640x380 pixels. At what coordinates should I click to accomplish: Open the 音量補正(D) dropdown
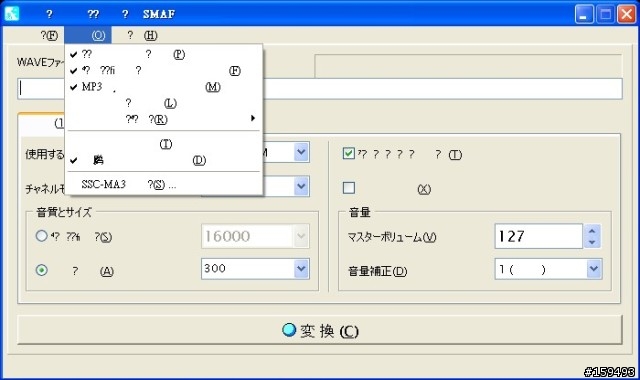pos(593,269)
